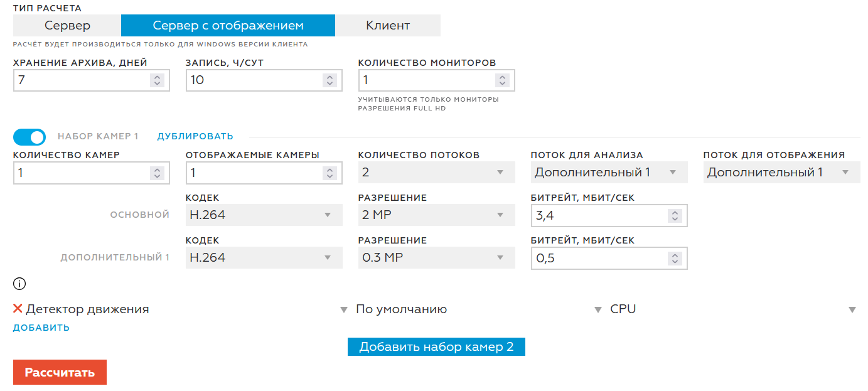The image size is (868, 391).
Task: Open the number of streams dropdown
Action: (x=436, y=173)
